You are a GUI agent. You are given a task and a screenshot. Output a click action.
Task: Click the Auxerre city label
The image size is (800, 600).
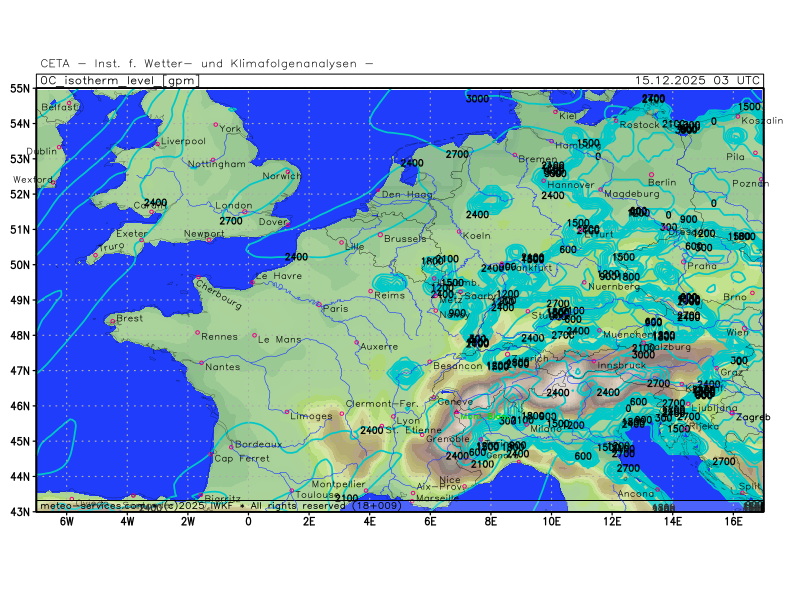coord(377,346)
